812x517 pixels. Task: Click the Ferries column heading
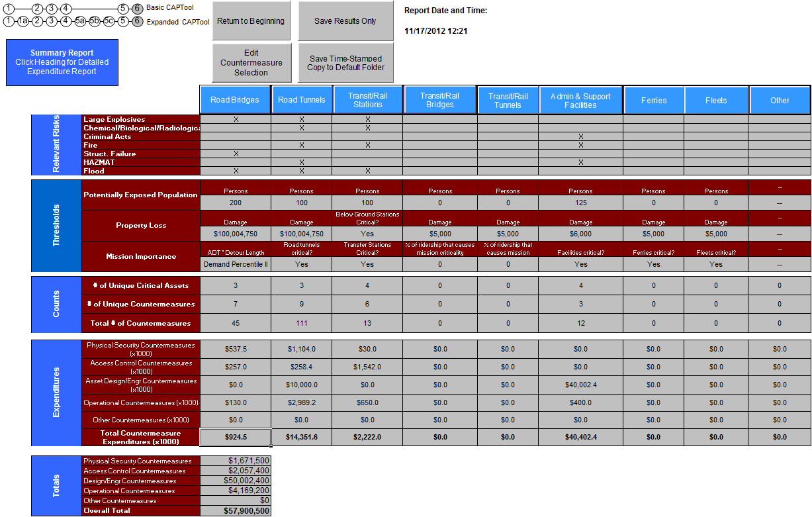[653, 100]
